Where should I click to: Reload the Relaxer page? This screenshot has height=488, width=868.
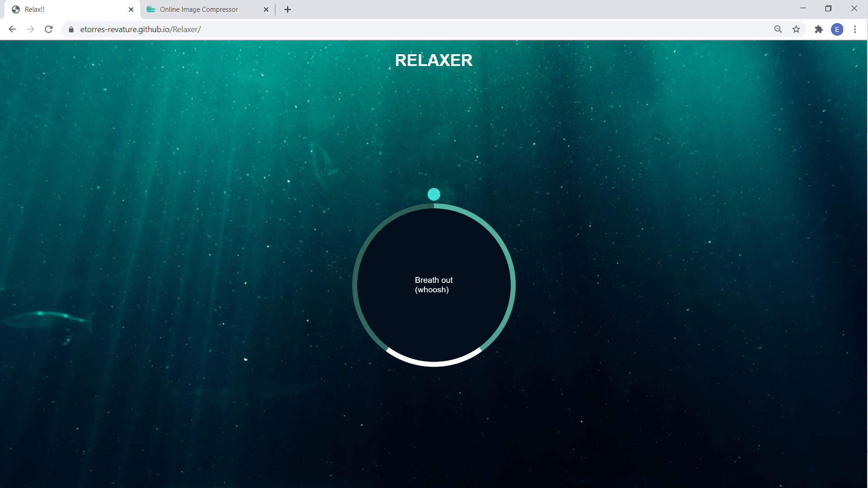pyautogui.click(x=49, y=29)
